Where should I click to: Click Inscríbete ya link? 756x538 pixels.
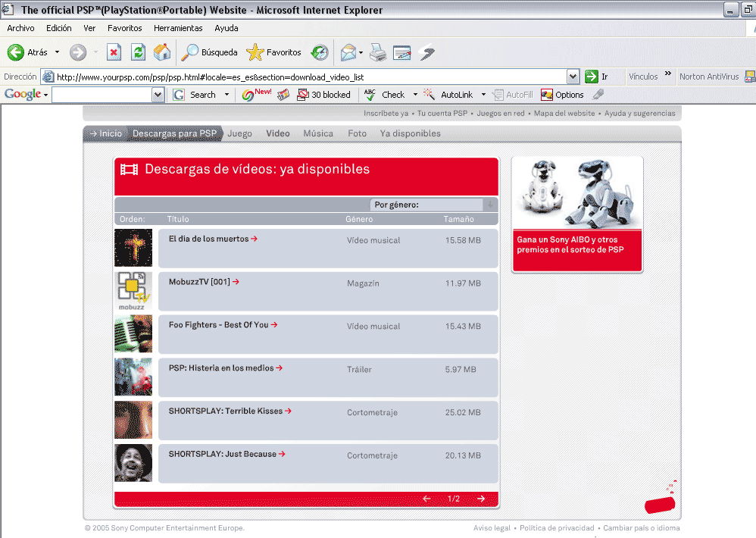coord(386,114)
